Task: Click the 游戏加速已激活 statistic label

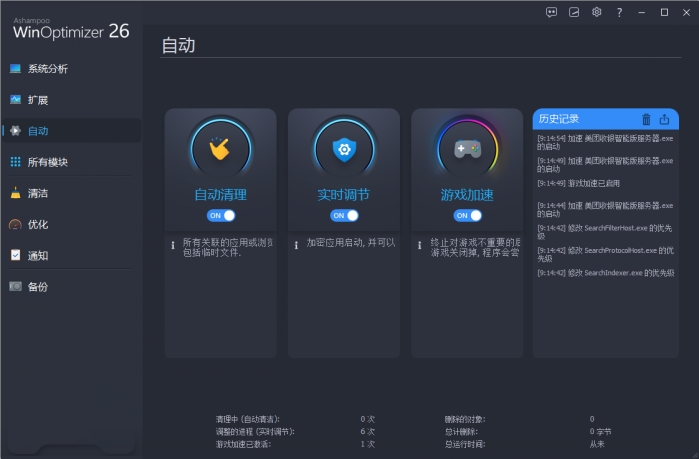Action: (x=243, y=444)
